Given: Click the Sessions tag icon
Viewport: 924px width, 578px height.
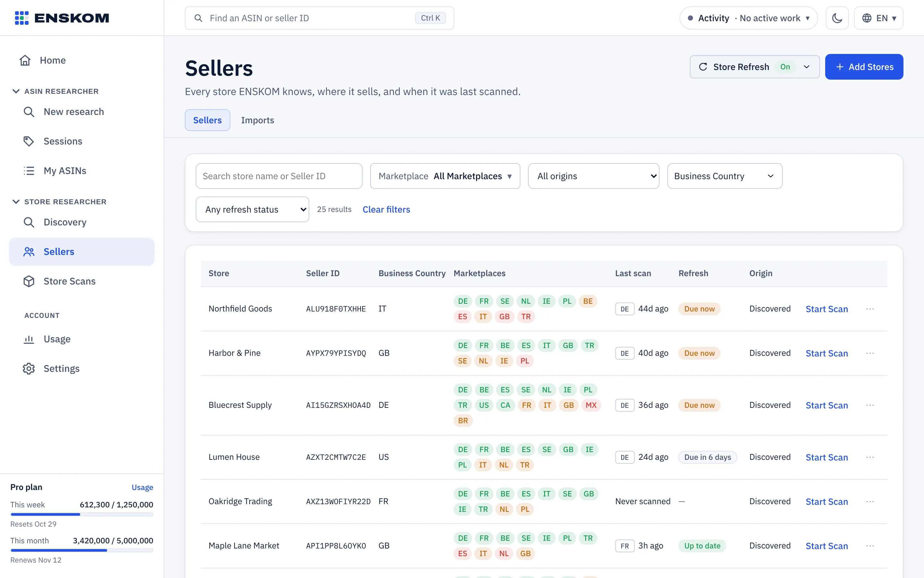Looking at the screenshot, I should pos(29,141).
